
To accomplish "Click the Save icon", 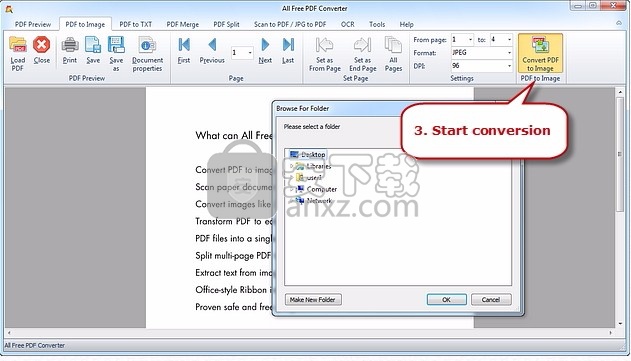I will 93,50.
